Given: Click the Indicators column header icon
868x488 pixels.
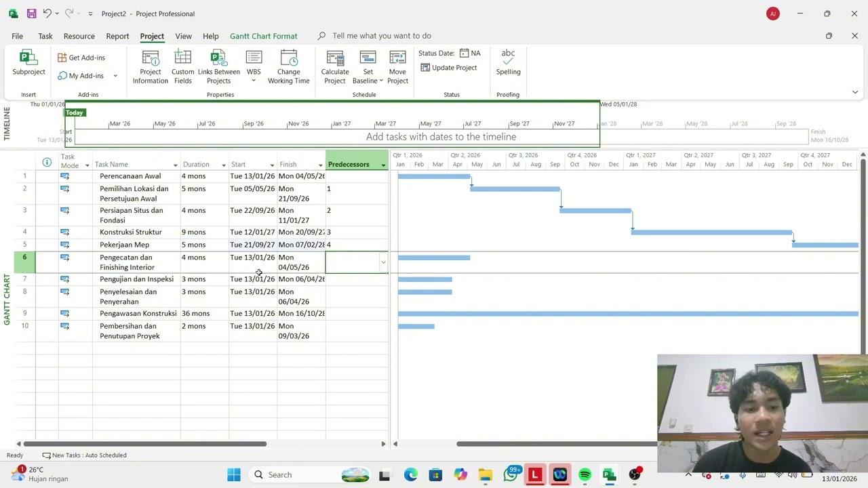Looking at the screenshot, I should tap(47, 162).
